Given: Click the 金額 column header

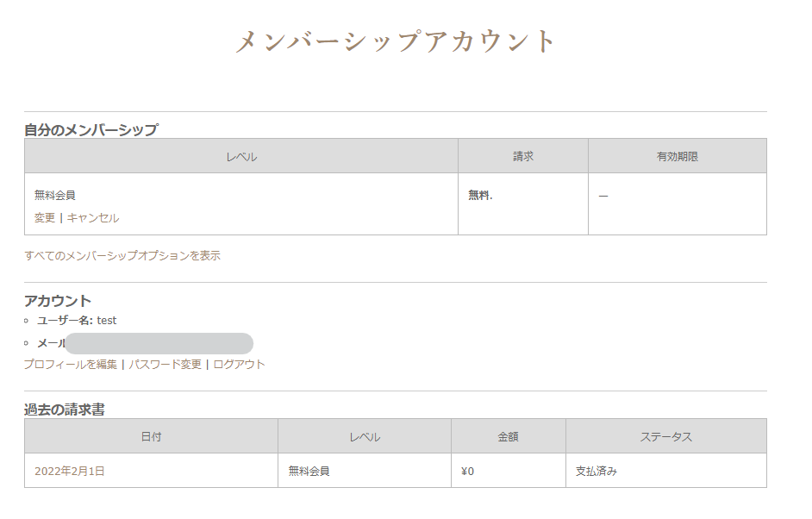Looking at the screenshot, I should [509, 437].
